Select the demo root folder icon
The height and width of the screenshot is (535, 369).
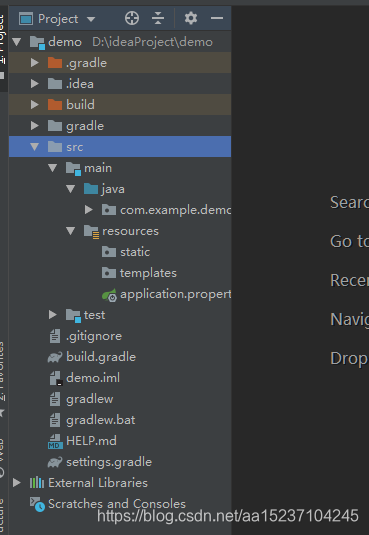click(x=37, y=43)
